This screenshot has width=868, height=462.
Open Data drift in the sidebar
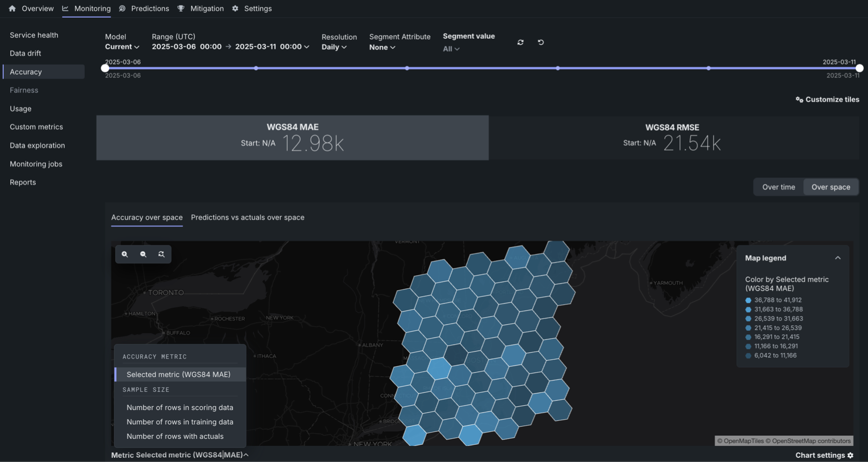[25, 54]
